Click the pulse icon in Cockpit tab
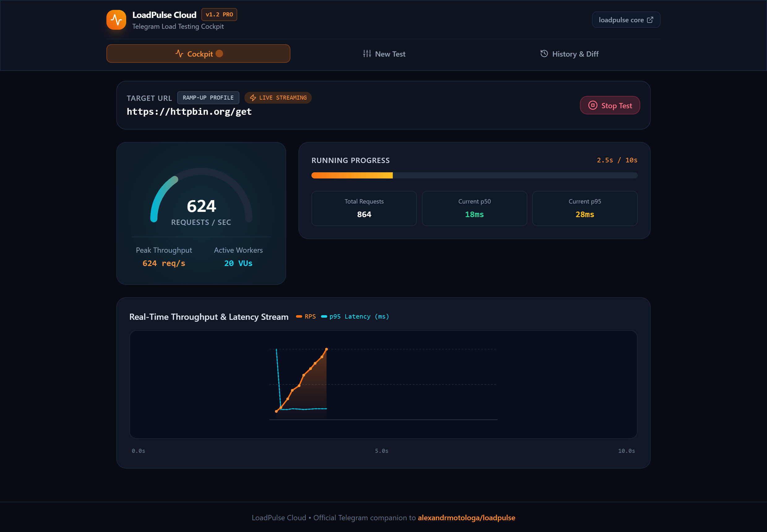This screenshot has width=767, height=532. (179, 54)
